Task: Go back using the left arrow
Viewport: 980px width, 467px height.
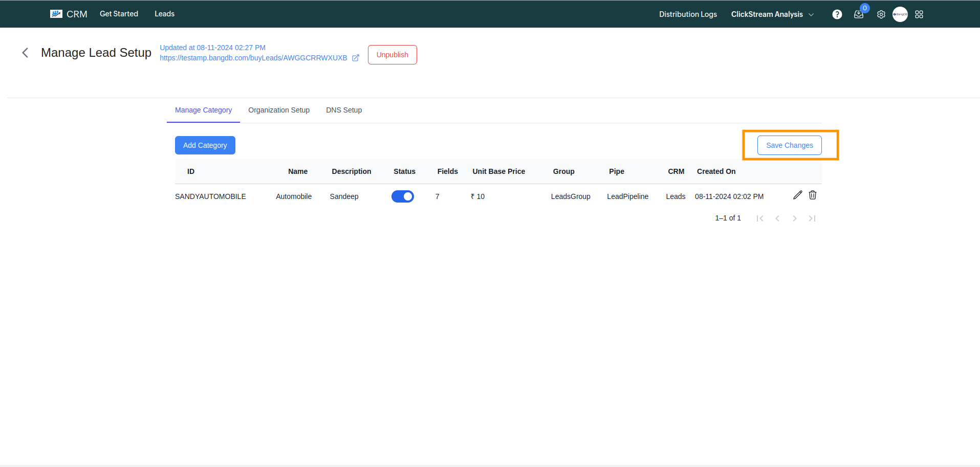Action: point(25,53)
